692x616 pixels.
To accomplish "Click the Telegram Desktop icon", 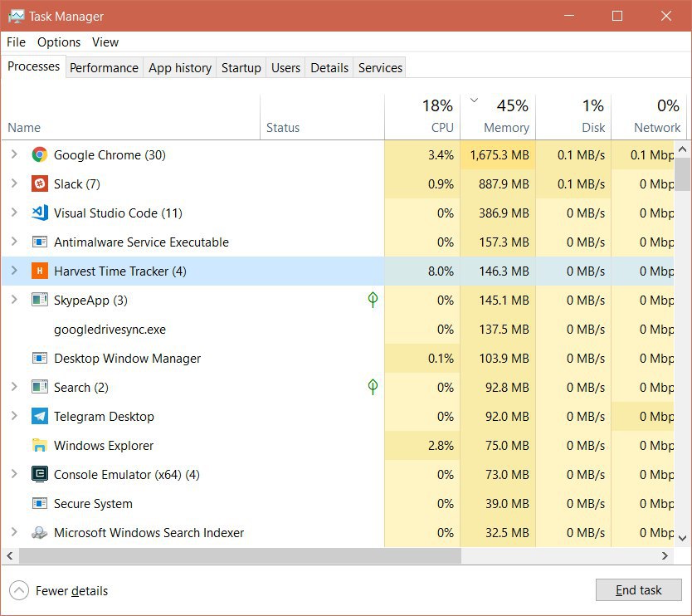I will tap(40, 417).
